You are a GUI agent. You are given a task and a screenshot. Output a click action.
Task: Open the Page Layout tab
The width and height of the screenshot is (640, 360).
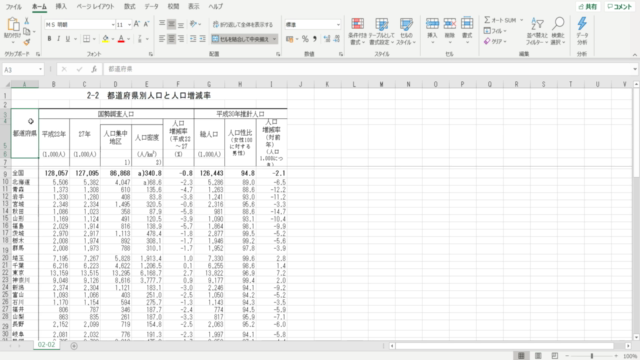[x=96, y=7]
